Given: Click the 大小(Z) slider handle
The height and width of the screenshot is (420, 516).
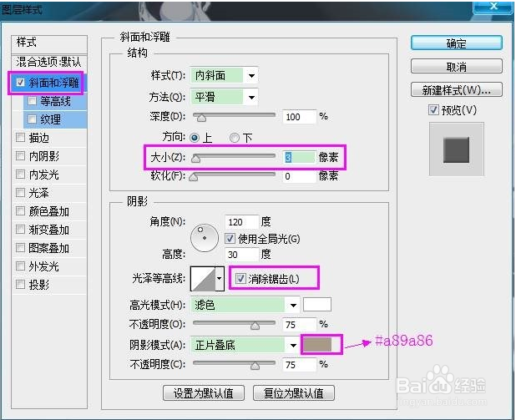Looking at the screenshot, I should tap(196, 159).
